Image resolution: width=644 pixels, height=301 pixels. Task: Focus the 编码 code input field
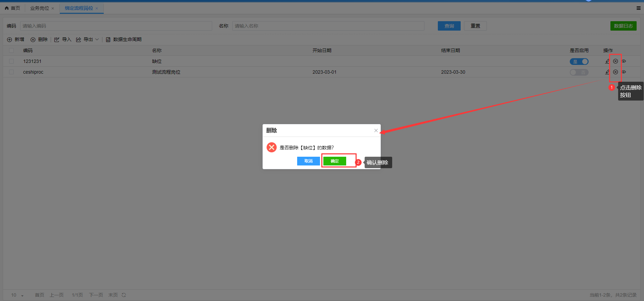116,26
